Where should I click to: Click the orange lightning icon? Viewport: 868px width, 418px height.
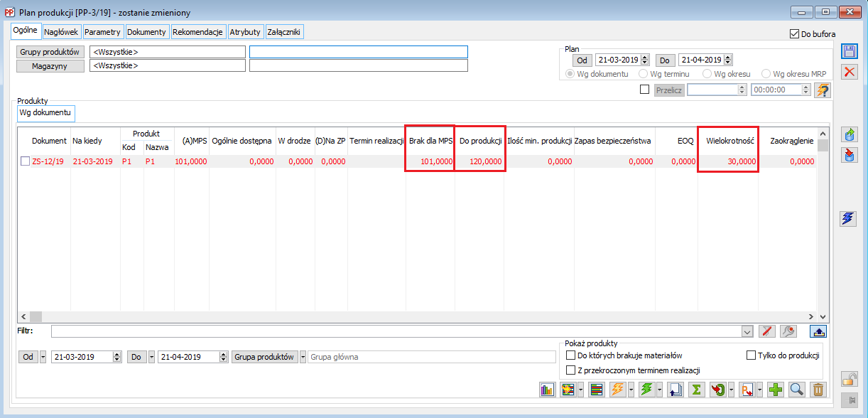[x=617, y=390]
